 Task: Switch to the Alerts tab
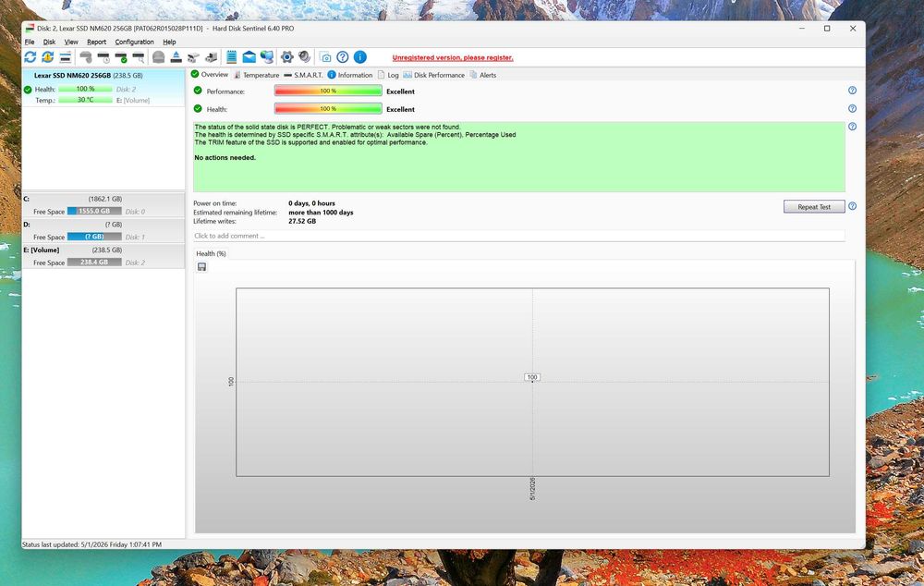pos(483,75)
